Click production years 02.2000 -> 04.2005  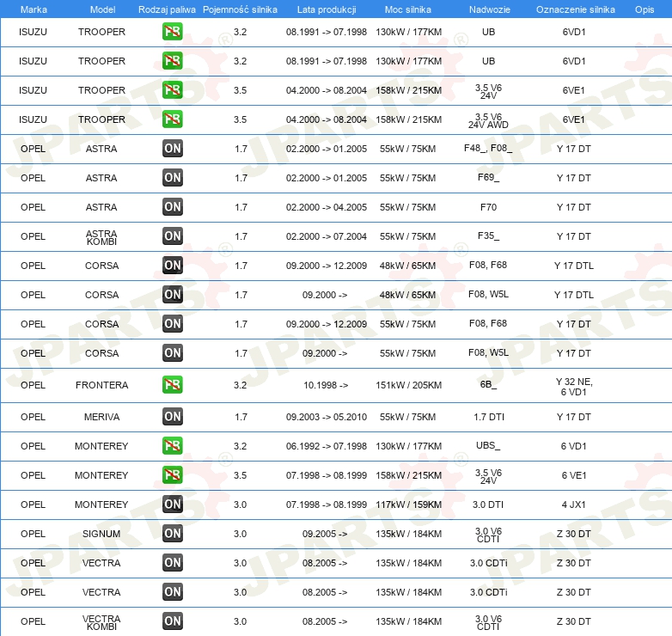click(x=327, y=207)
